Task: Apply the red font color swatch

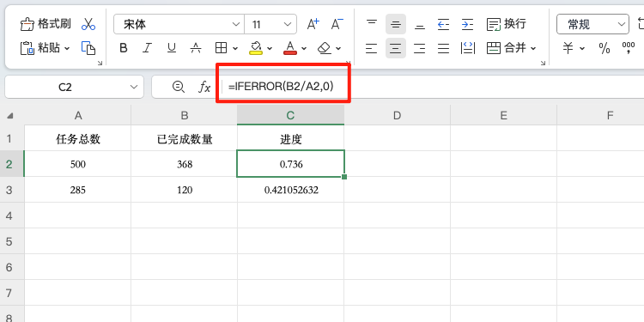Action: click(x=290, y=48)
